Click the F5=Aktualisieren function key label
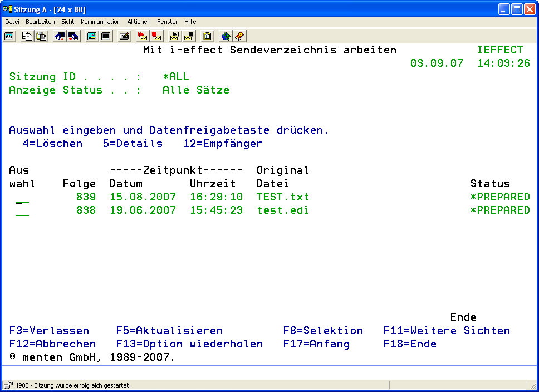 [x=169, y=331]
